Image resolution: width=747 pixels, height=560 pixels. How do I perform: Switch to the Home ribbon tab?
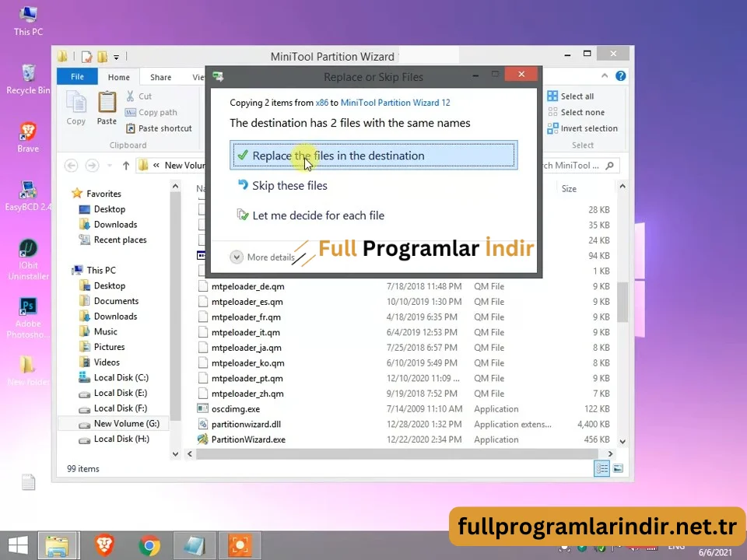tap(118, 77)
